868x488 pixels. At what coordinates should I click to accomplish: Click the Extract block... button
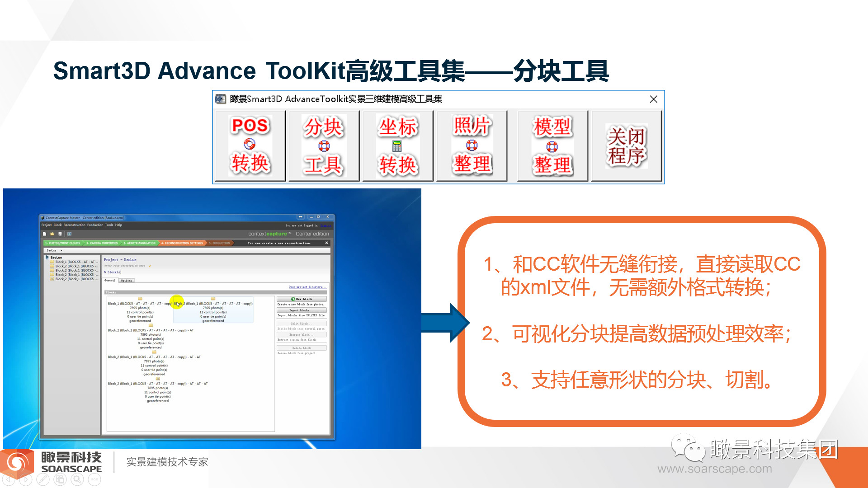(302, 335)
